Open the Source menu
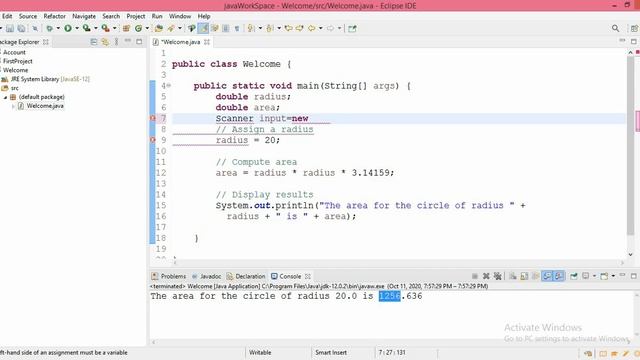Image resolution: width=640 pixels, height=360 pixels. click(28, 16)
